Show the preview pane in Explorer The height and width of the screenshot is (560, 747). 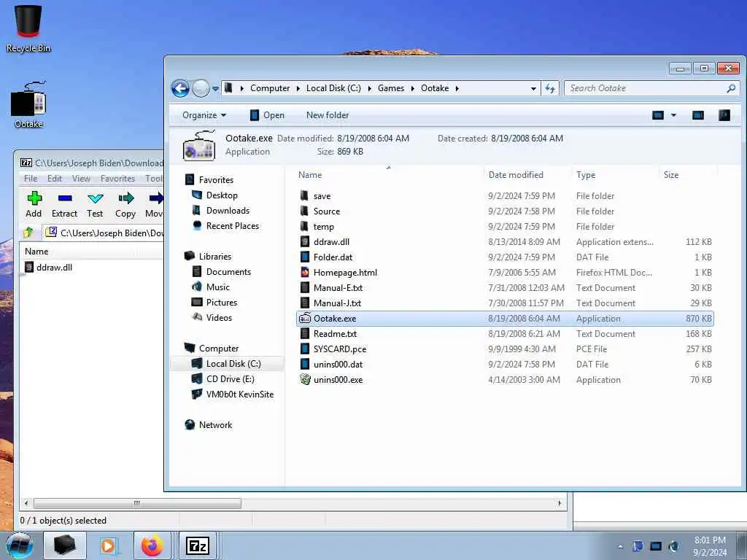pos(698,114)
